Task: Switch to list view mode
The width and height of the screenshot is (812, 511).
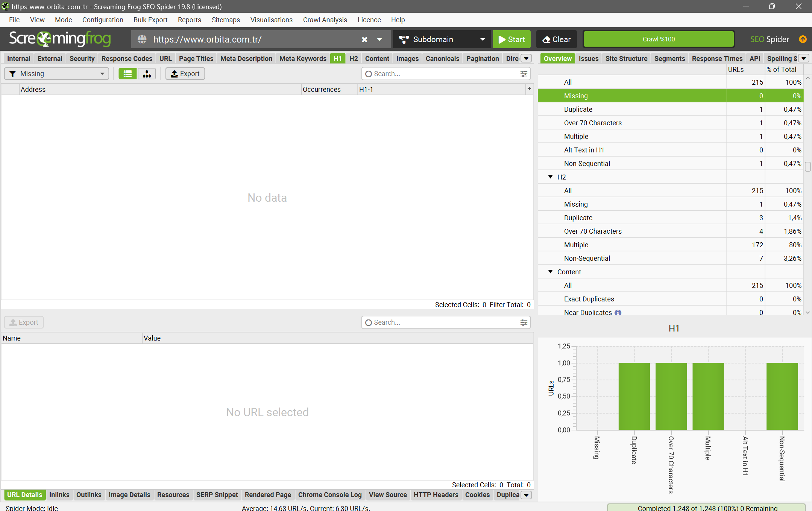Action: 127,74
